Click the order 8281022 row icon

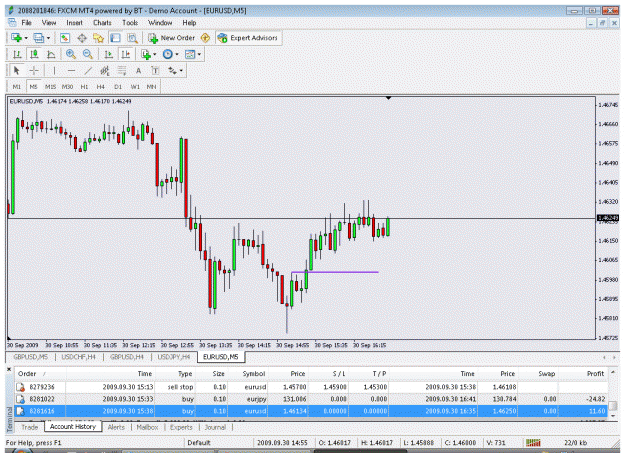[x=20, y=399]
